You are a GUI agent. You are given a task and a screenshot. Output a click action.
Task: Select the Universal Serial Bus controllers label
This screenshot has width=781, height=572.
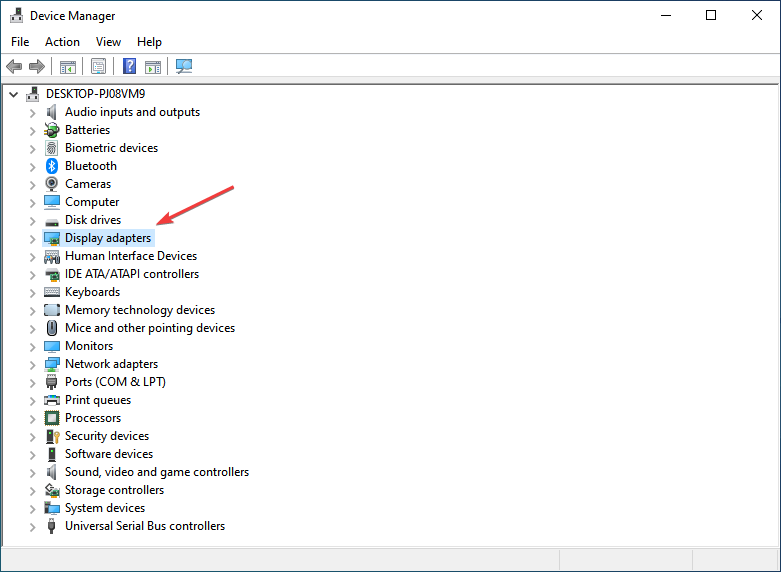pyautogui.click(x=145, y=526)
